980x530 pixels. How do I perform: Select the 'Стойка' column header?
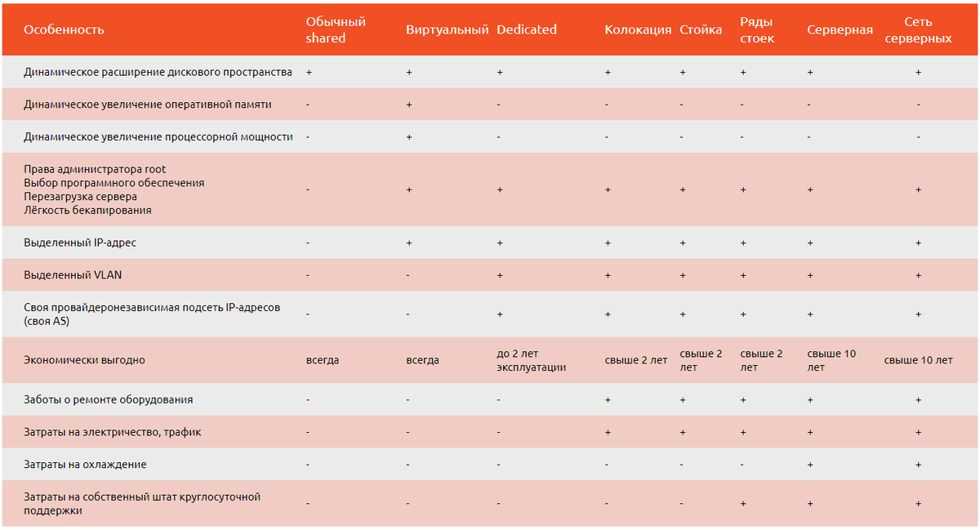click(701, 29)
